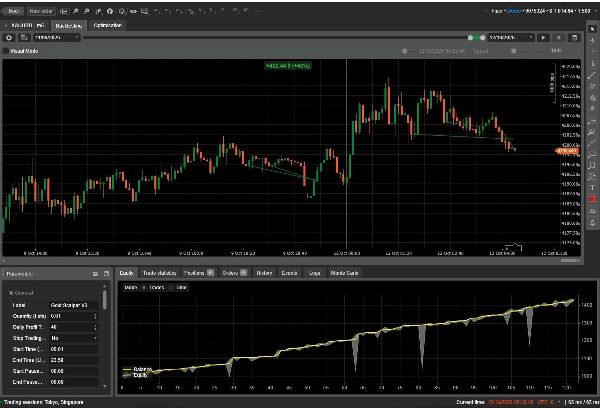Click the price chart horizontal scrollbar thumb
The height and width of the screenshot is (408, 600).
[569, 260]
